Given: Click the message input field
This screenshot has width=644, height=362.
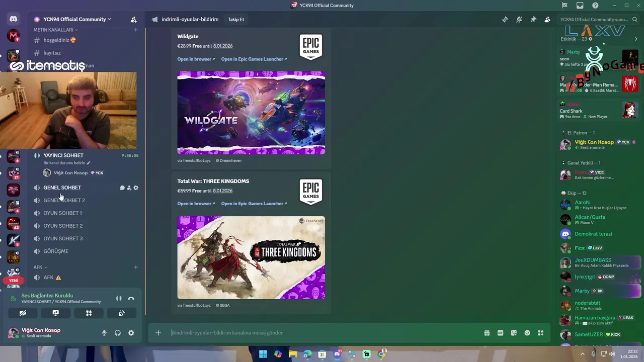Looking at the screenshot, I should 322,333.
